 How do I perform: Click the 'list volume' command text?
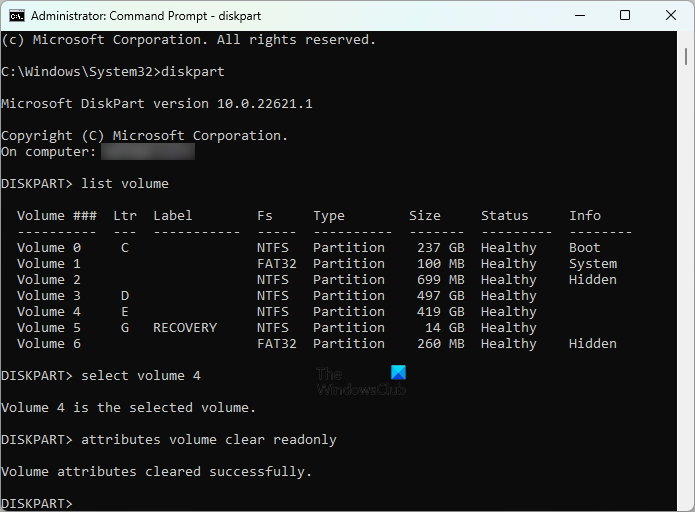click(x=125, y=184)
